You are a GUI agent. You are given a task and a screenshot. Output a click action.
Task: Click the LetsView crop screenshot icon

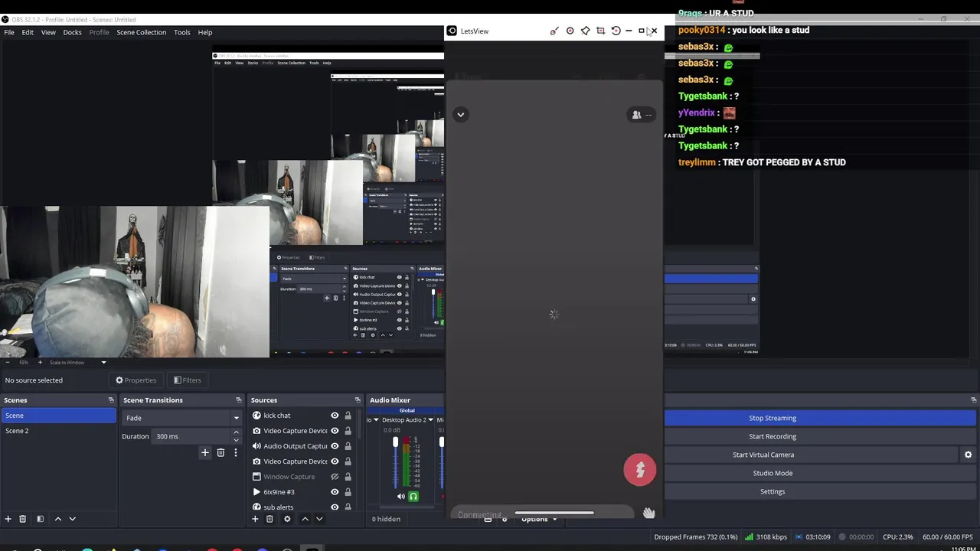point(600,31)
